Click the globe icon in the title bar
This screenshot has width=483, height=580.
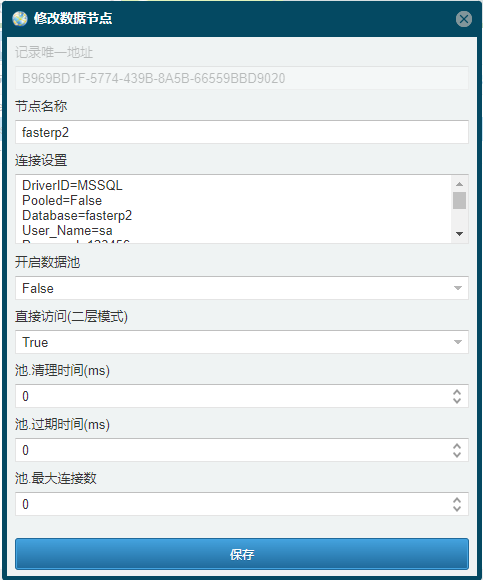pyautogui.click(x=20, y=18)
